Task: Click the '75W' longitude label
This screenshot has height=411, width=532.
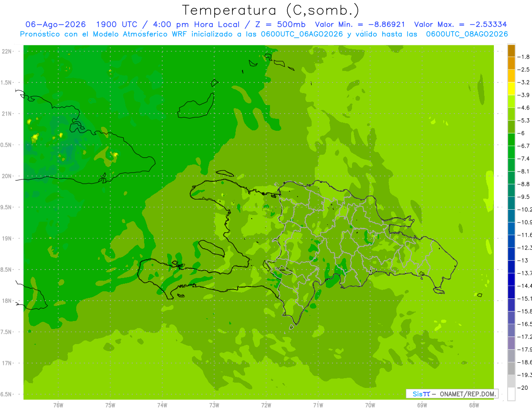Action: tap(110, 405)
